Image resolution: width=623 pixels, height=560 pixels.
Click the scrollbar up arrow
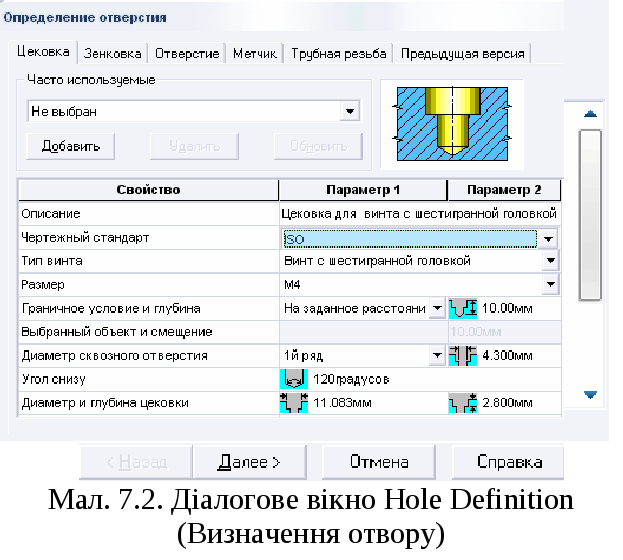point(590,114)
